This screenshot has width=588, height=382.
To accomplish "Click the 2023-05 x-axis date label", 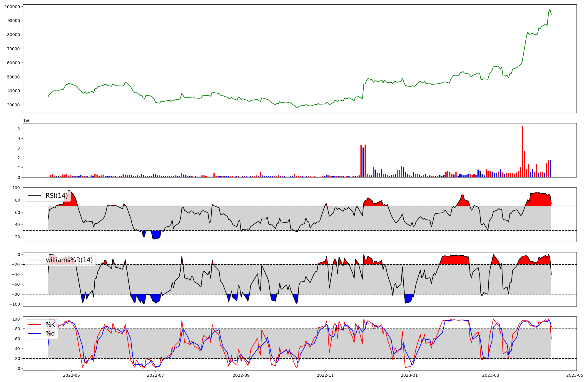I will (575, 375).
